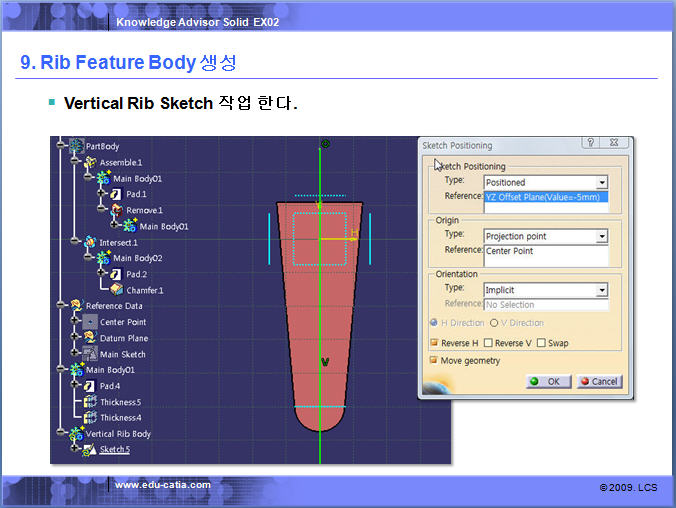Select the Sketch.5 icon in the tree
Viewport: 676px width, 508px height.
(x=88, y=450)
